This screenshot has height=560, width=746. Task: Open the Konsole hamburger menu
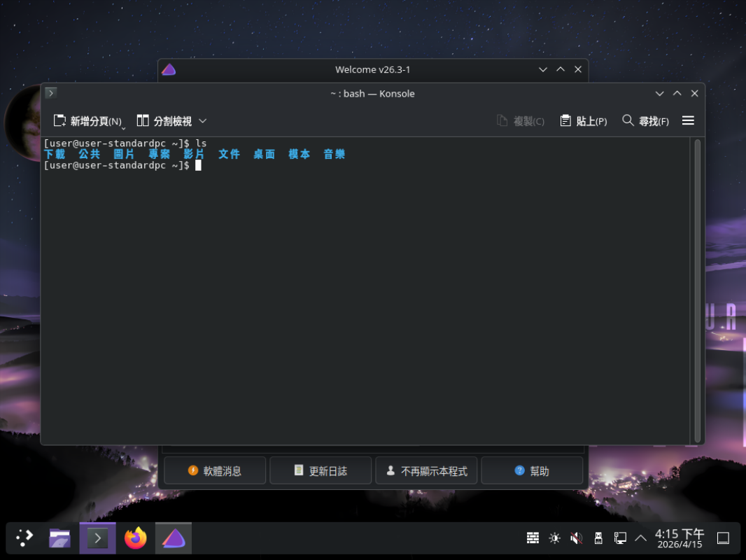tap(688, 120)
